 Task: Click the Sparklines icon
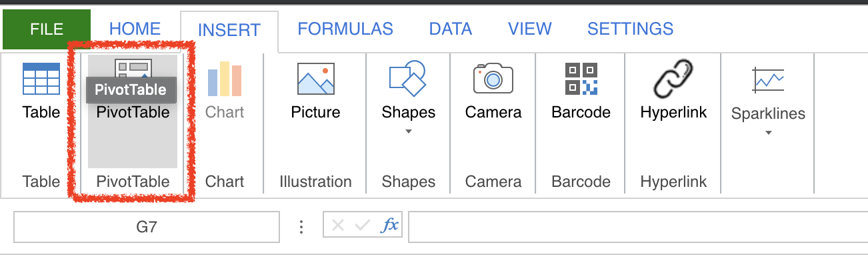768,80
